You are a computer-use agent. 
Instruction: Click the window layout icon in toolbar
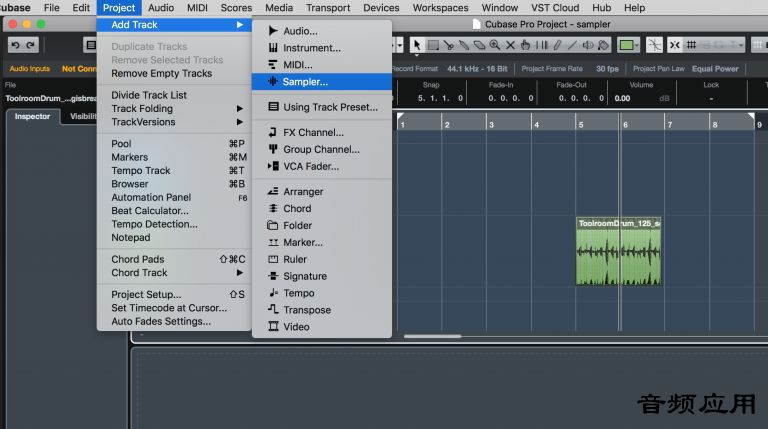tap(91, 45)
